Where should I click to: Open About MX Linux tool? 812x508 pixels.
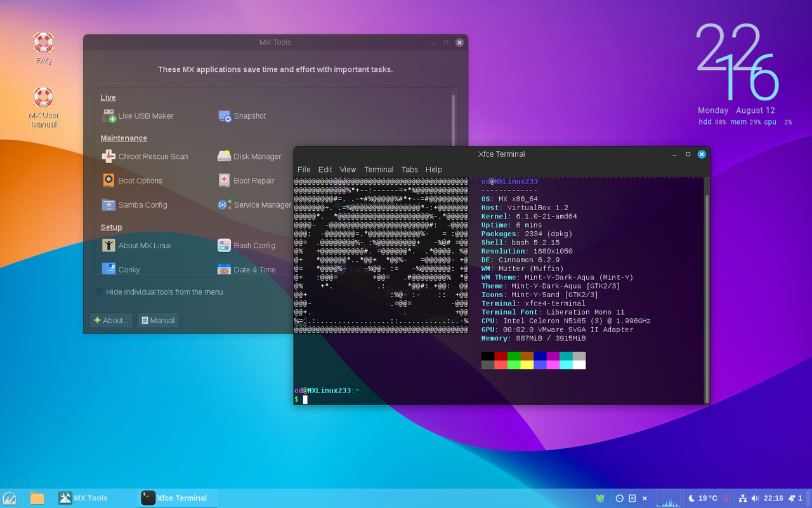point(136,245)
